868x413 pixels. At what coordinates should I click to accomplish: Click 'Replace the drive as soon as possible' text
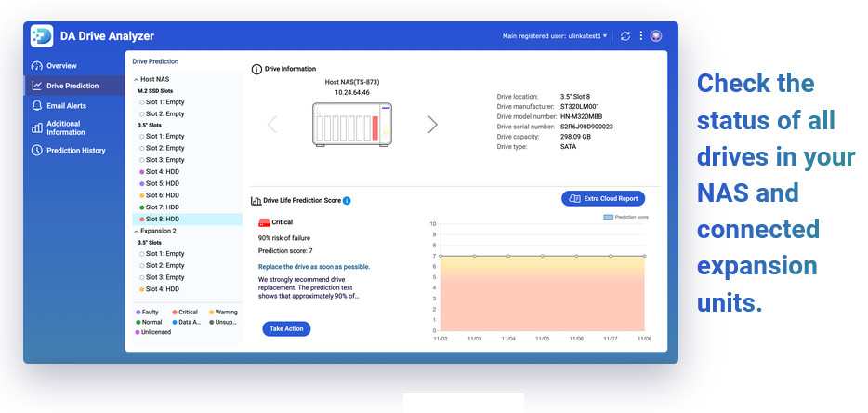coord(314,267)
